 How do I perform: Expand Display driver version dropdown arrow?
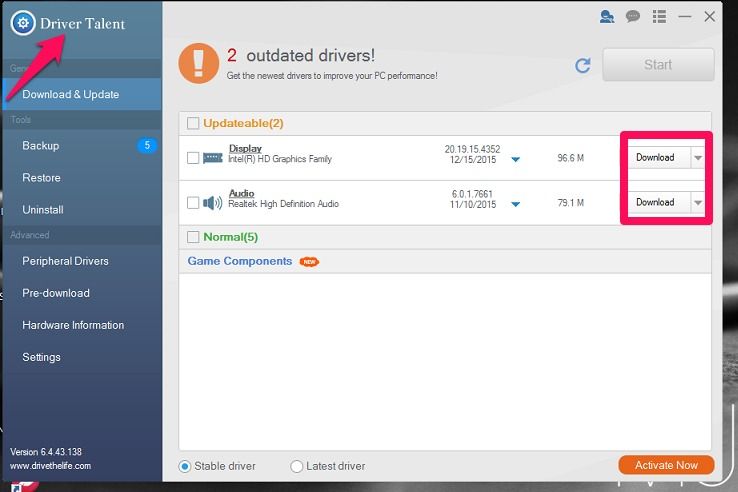click(x=515, y=160)
